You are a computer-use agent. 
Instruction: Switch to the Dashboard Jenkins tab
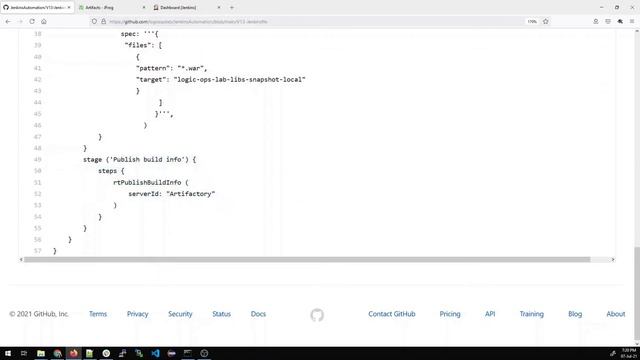[187, 7]
